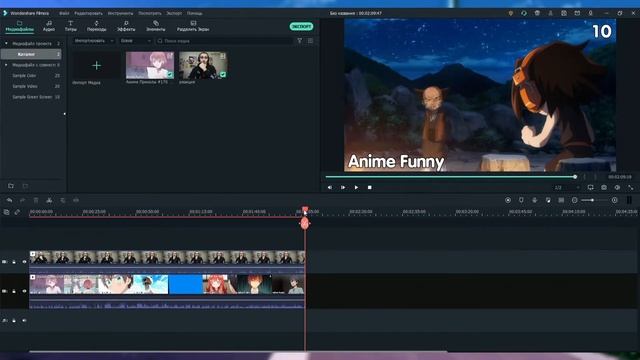
Task: Open the Файл menu
Action: [x=64, y=13]
